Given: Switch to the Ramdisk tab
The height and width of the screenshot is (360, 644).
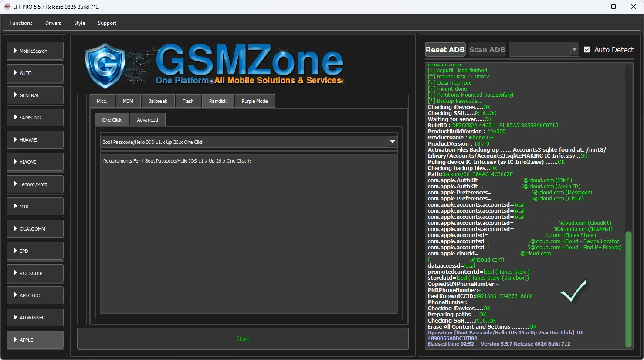Looking at the screenshot, I should pos(218,101).
